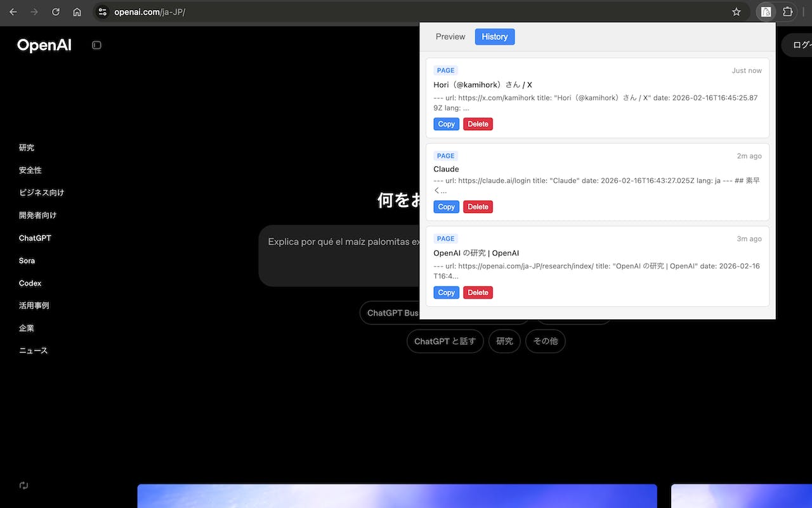Delete the OpenAI の研究 entry
Image resolution: width=812 pixels, height=508 pixels.
(478, 292)
